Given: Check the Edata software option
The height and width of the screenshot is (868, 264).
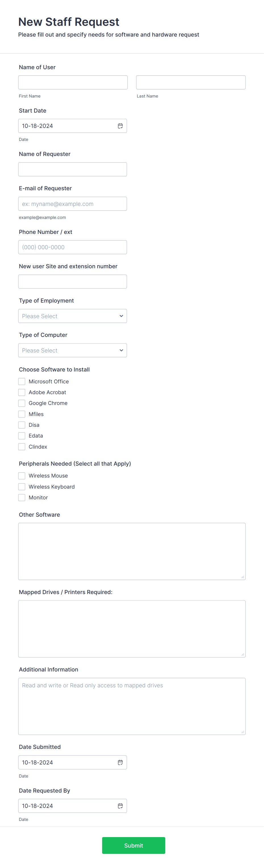Looking at the screenshot, I should (x=22, y=436).
